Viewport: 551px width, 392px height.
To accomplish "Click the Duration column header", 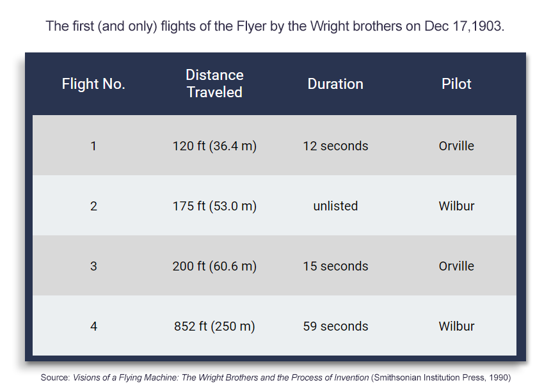I will click(335, 84).
